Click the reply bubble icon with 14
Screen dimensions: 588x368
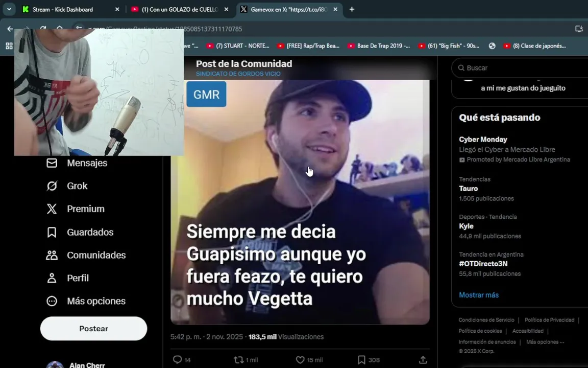tap(177, 360)
